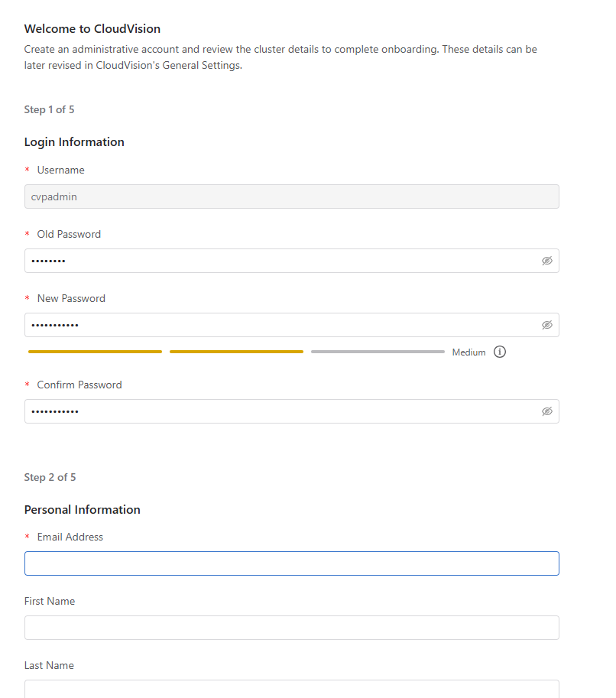Click the Email Address field
Screen dimensions: 616x698
tap(291, 563)
